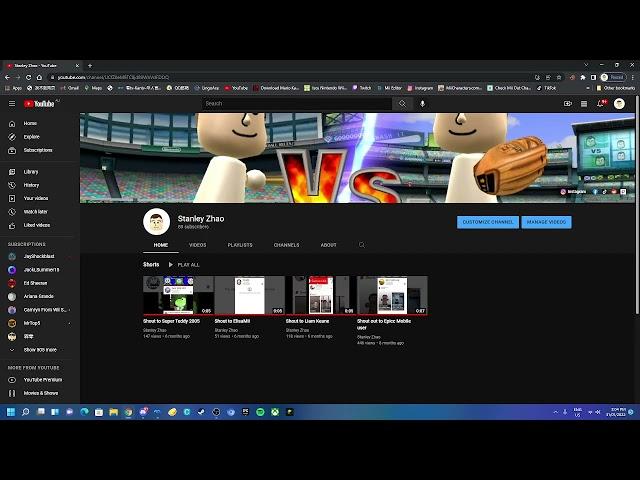Open the Twitch bookmark
Image resolution: width=640 pixels, height=480 pixels.
coord(362,88)
